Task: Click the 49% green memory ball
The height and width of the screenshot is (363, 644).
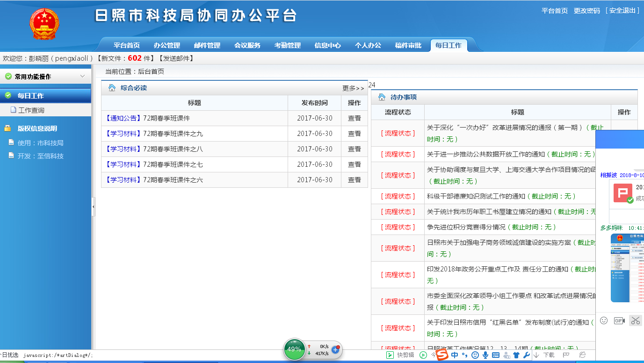Action: [294, 349]
